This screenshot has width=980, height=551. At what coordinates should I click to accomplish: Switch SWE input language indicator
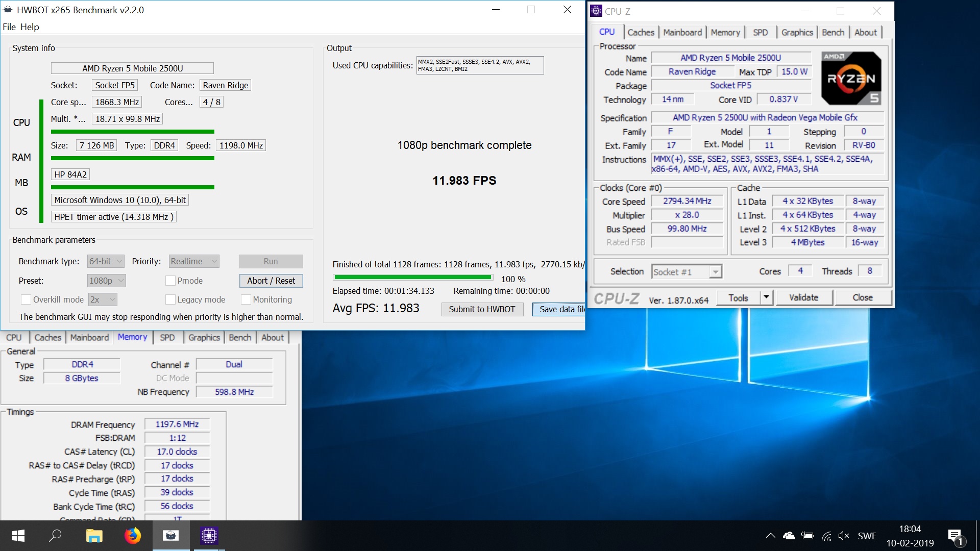click(x=867, y=536)
